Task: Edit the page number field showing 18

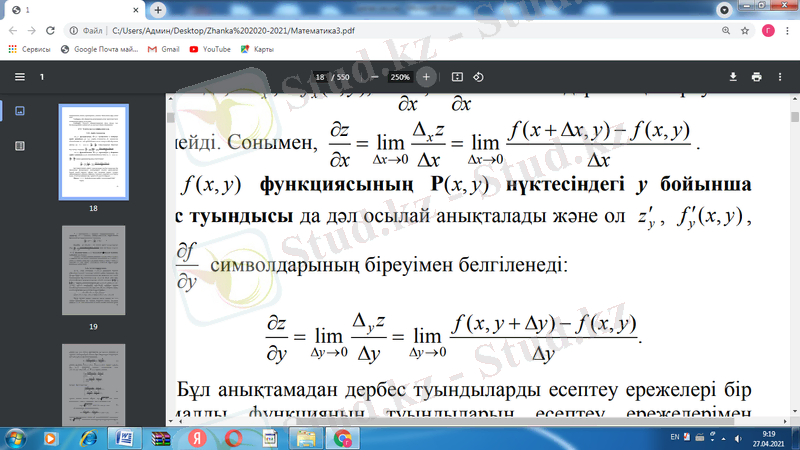Action: tap(321, 77)
